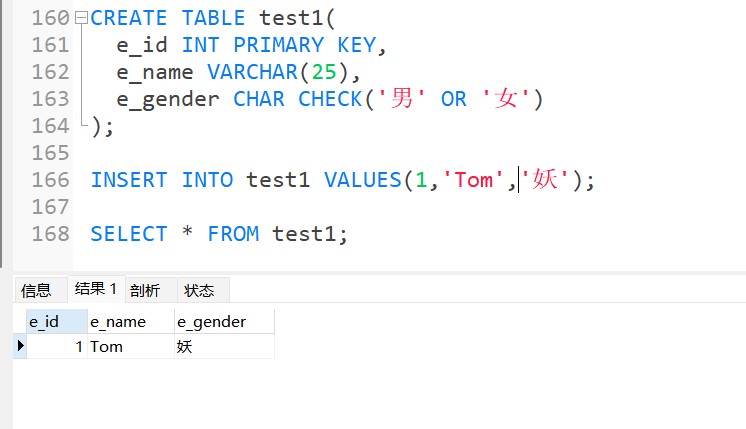746x429 pixels.
Task: Click the CHECK keyword on line 163
Action: point(330,99)
